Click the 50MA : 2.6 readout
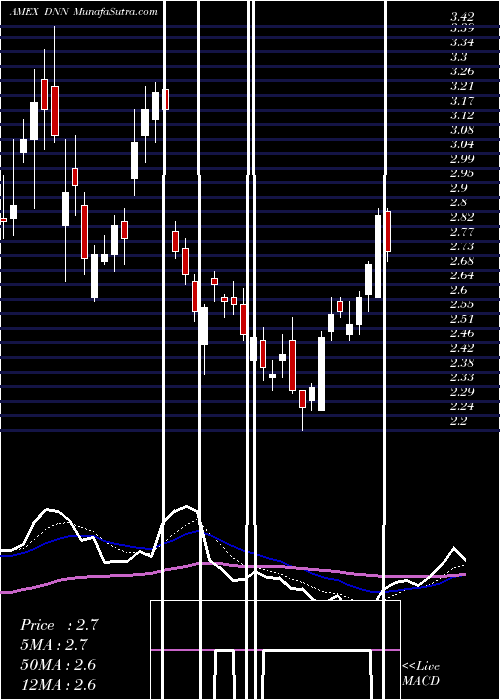Image resolution: width=500 pixels, height=700 pixels. (58, 665)
